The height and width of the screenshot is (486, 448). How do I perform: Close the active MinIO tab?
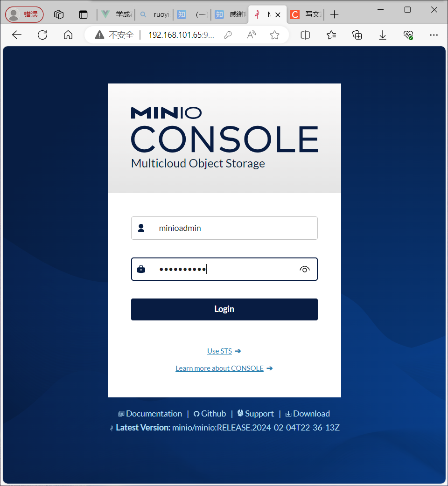[278, 14]
